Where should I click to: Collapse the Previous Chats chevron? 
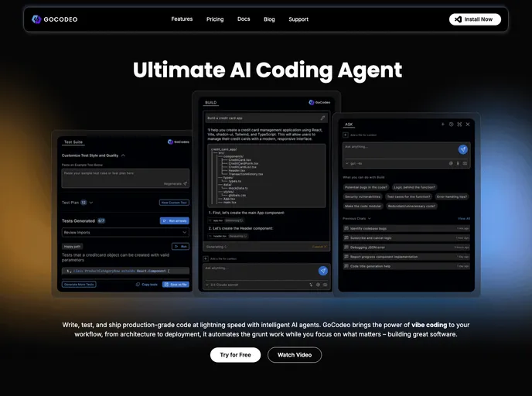pos(370,219)
